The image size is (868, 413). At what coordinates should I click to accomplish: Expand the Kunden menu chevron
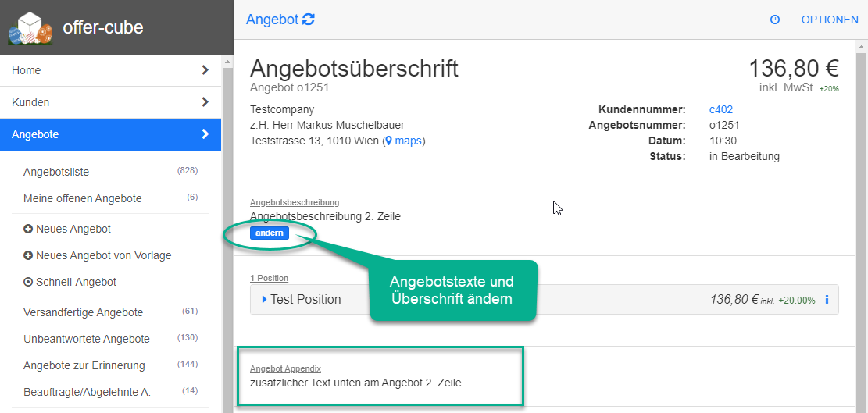click(x=205, y=102)
